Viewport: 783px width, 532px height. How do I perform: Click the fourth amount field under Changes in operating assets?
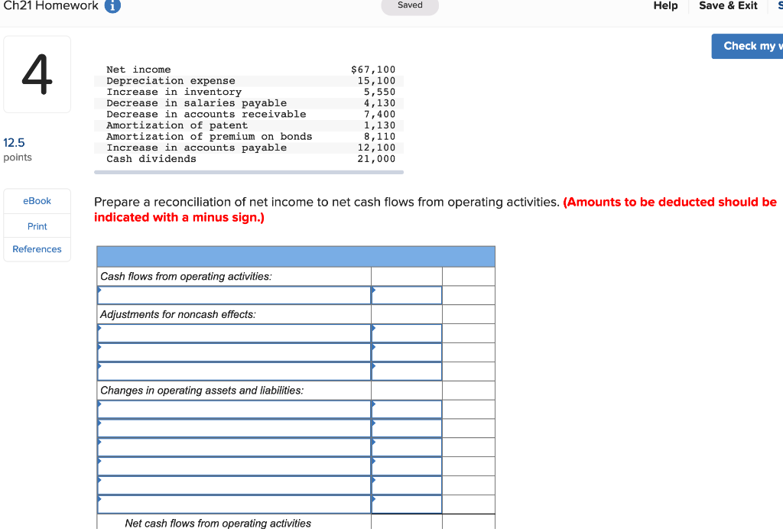[407, 465]
